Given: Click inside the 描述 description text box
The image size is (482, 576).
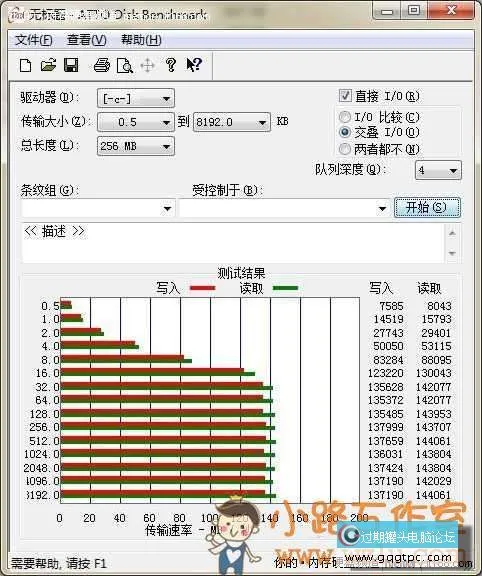Looking at the screenshot, I should click(x=233, y=243).
